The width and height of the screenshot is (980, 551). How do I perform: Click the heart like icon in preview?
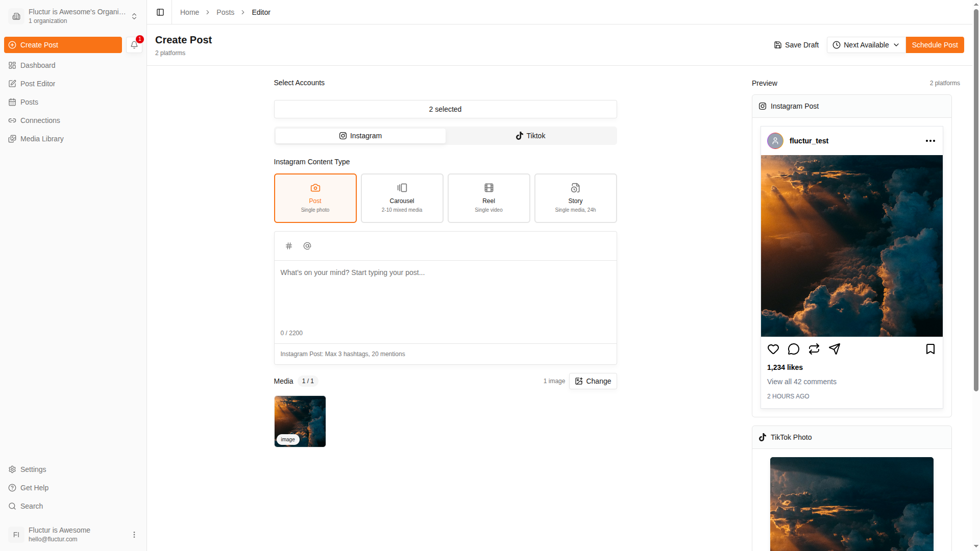coord(773,349)
